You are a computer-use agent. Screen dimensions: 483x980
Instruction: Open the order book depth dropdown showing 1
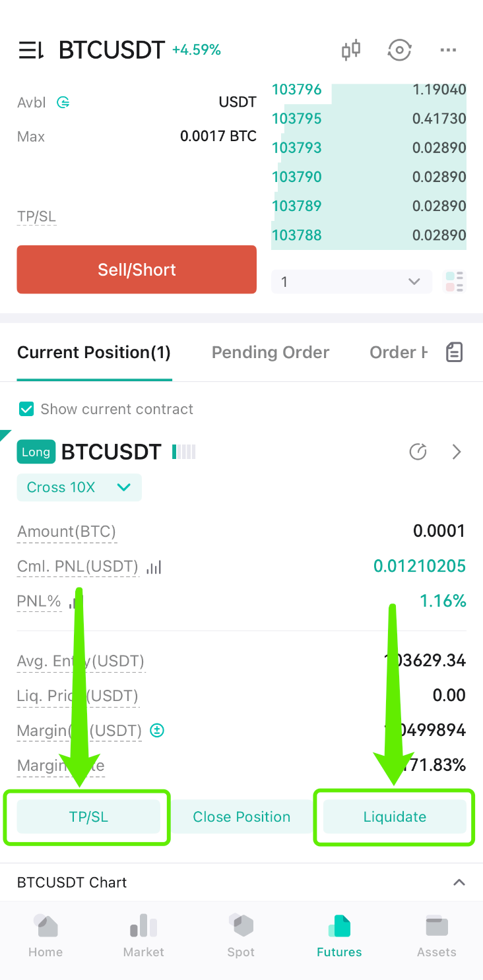[352, 282]
